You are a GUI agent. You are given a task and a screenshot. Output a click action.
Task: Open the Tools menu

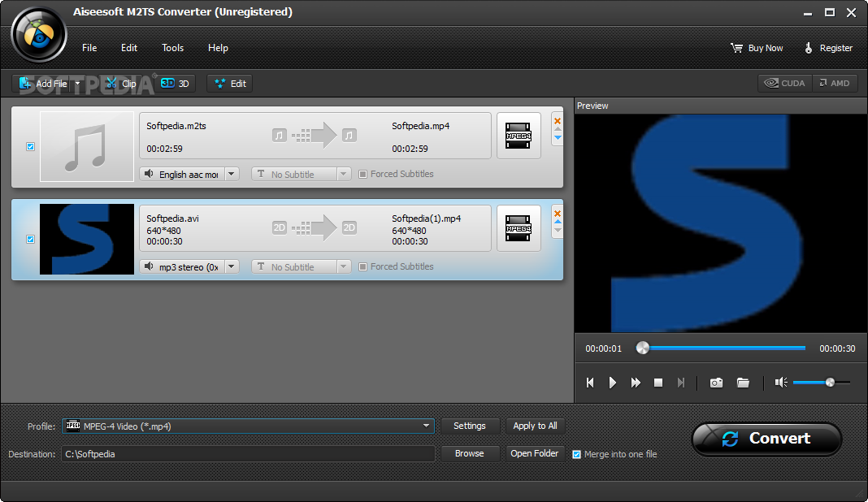tap(173, 48)
